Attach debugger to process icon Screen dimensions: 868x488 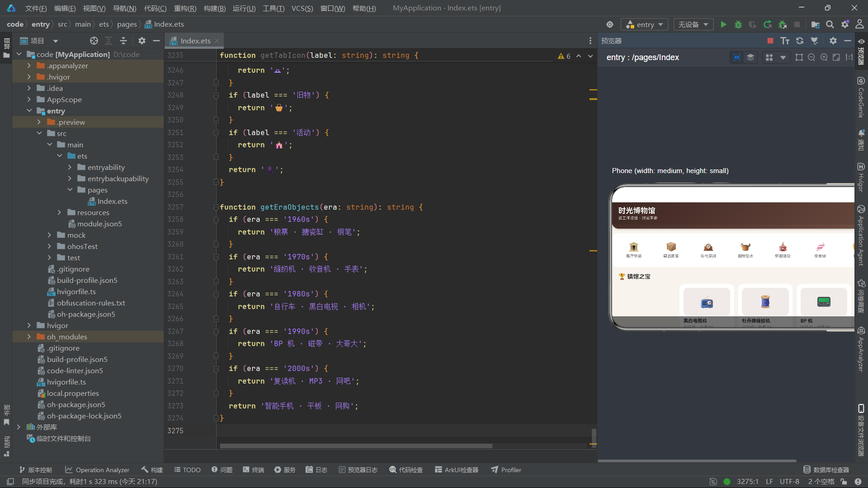click(x=783, y=24)
